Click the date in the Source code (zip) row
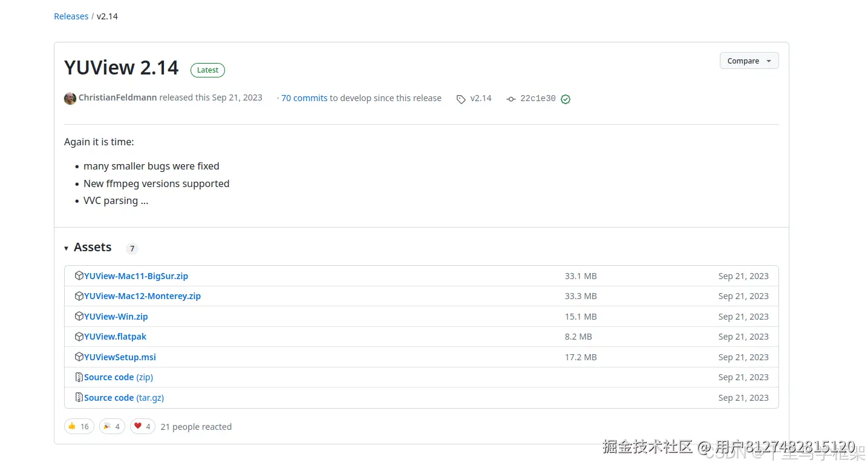Viewport: 868px width, 468px height. 743,377
